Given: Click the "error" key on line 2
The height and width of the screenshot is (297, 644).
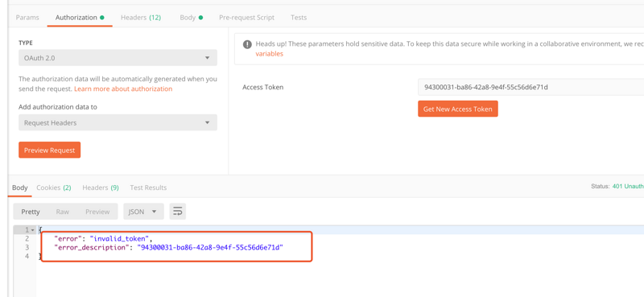Looking at the screenshot, I should pyautogui.click(x=68, y=239).
